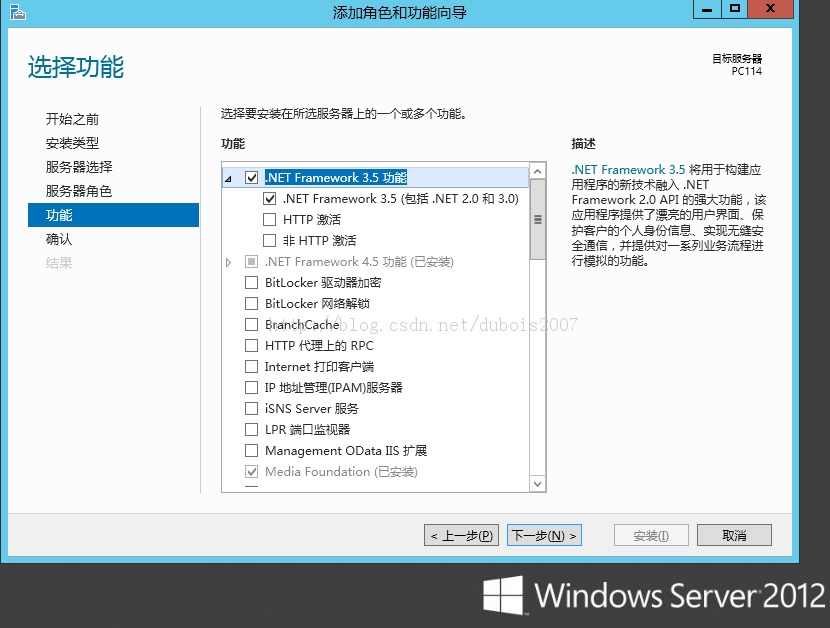Tick the BranchCache checkbox
Screen dimensions: 830x628
(x=252, y=325)
